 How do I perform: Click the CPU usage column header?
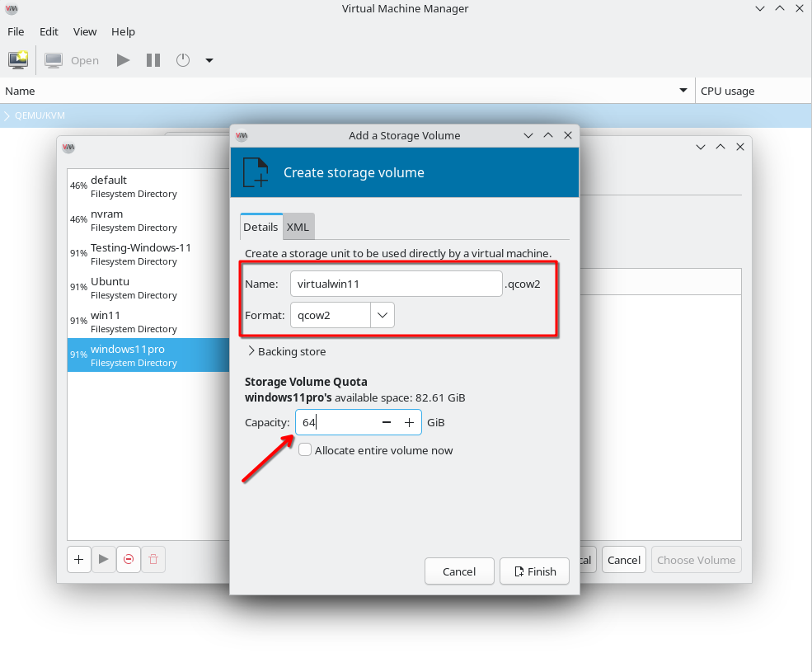(753, 91)
